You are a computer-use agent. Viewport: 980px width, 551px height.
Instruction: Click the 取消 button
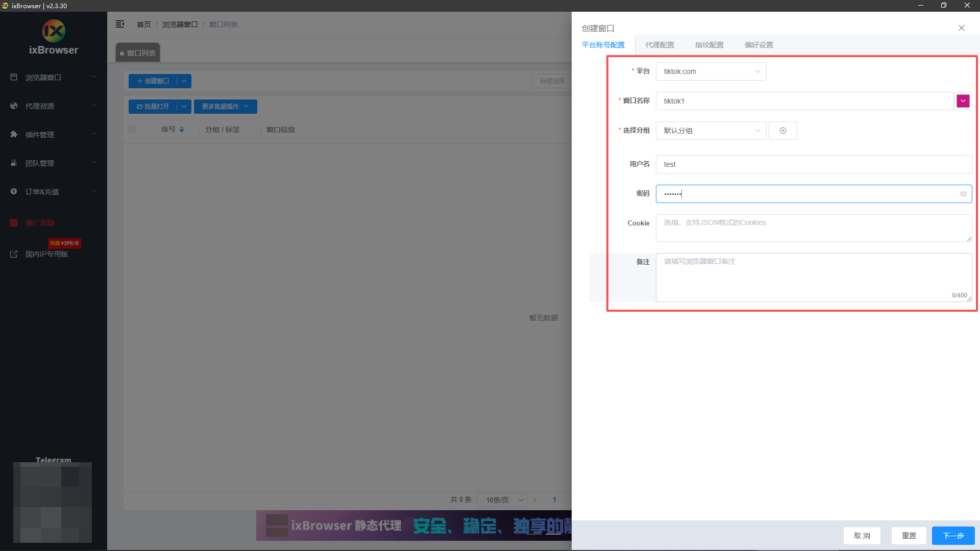click(862, 536)
